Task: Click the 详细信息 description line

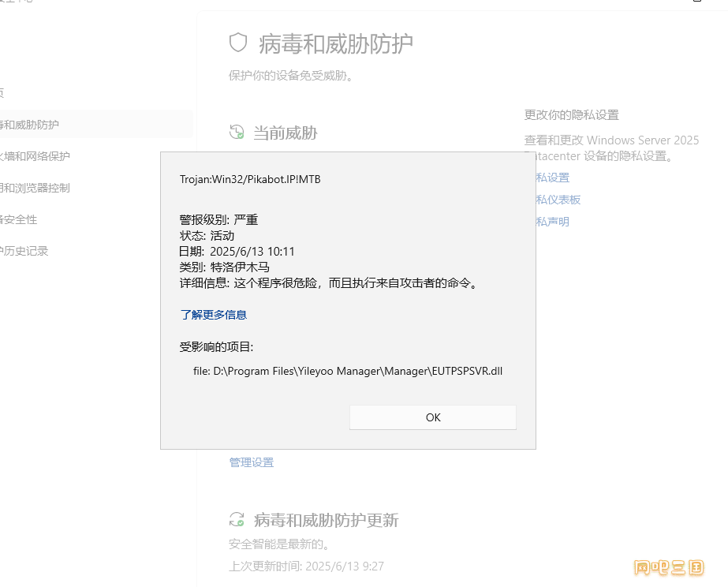Action: click(329, 282)
